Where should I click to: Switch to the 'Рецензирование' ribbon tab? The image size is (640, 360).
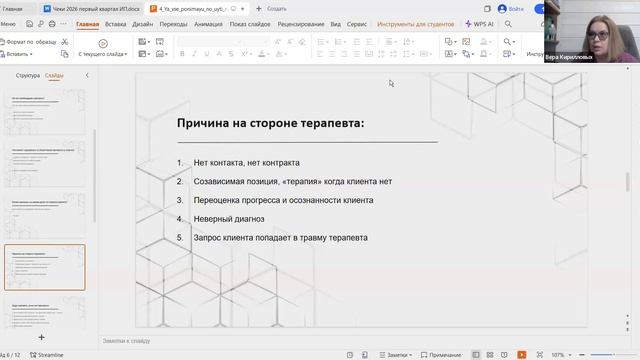(301, 24)
